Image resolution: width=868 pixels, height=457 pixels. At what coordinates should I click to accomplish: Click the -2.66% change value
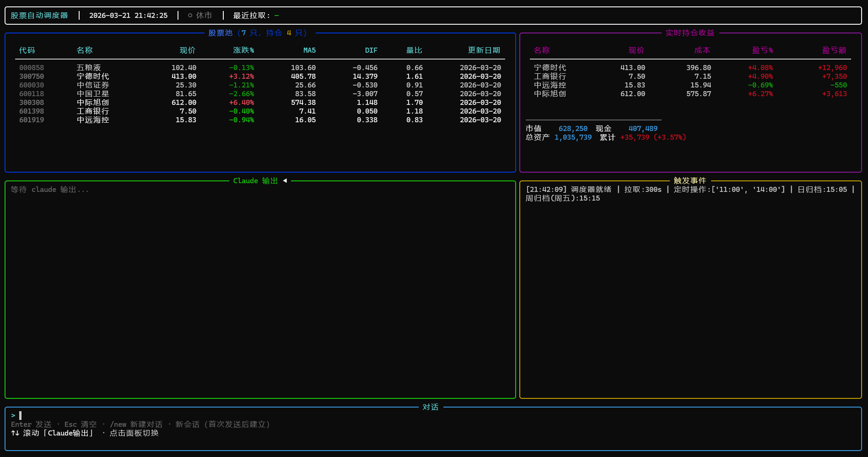coord(242,94)
